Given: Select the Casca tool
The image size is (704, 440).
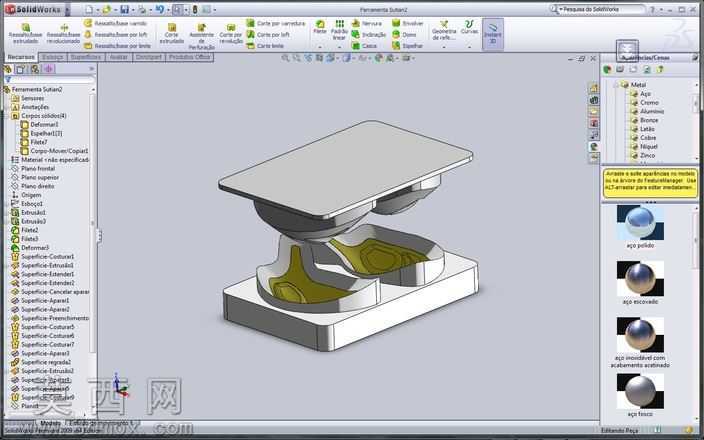Looking at the screenshot, I should click(x=364, y=45).
